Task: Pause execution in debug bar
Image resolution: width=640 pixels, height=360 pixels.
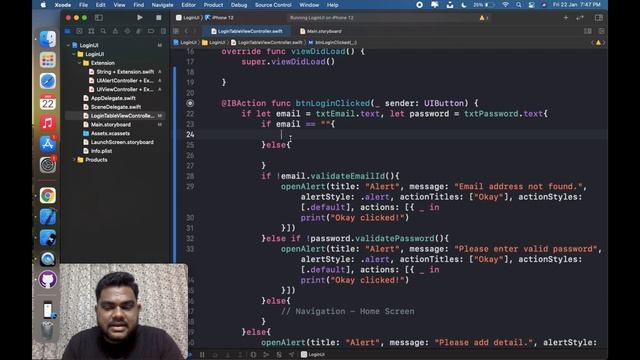Action: (202, 355)
